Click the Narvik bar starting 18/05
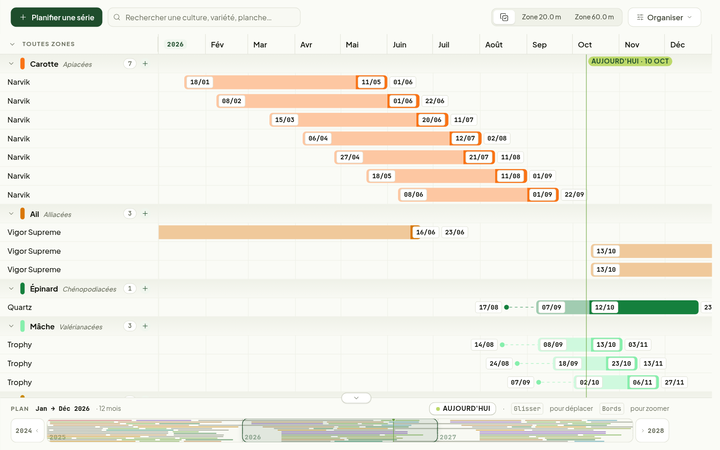 pyautogui.click(x=445, y=176)
